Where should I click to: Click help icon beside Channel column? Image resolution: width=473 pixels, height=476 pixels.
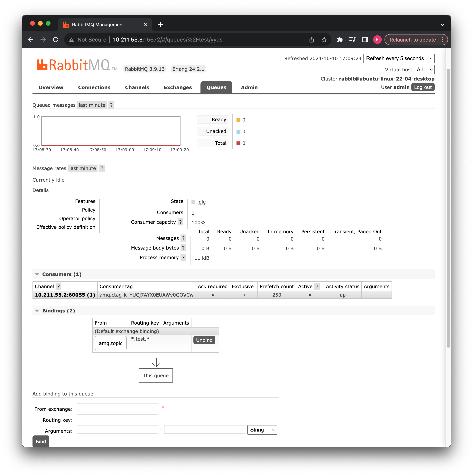point(58,287)
